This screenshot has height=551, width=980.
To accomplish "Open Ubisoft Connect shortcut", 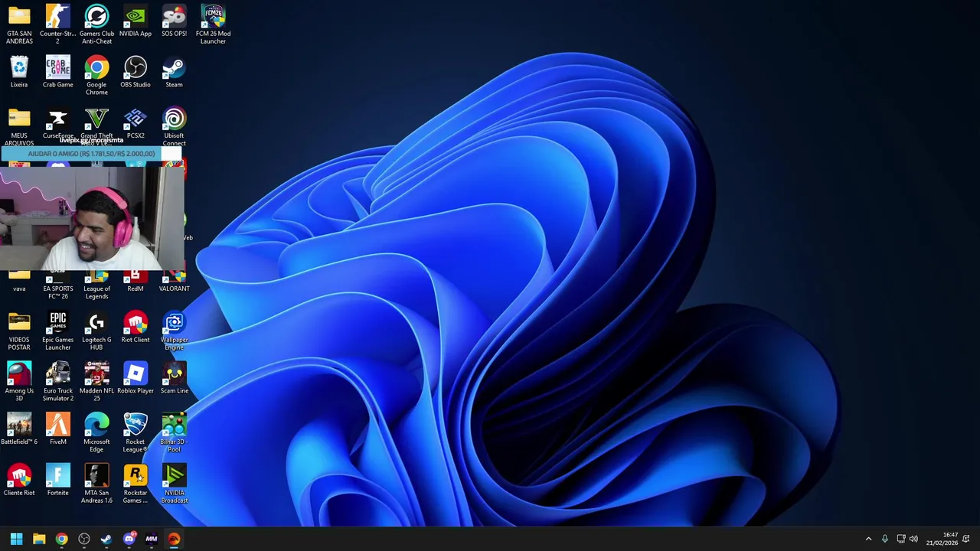I will 174,126.
